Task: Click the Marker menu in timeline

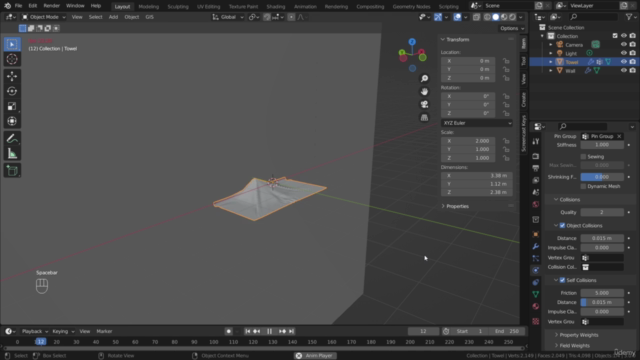Action: tap(104, 331)
